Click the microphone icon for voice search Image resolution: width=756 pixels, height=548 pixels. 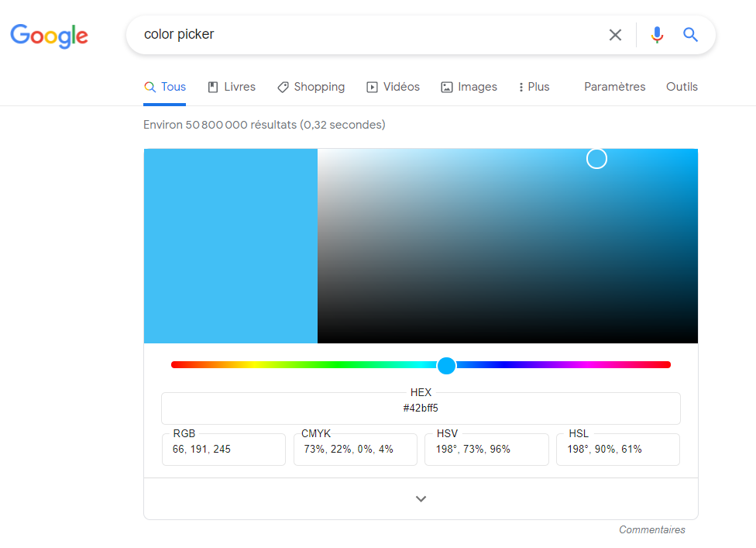657,34
